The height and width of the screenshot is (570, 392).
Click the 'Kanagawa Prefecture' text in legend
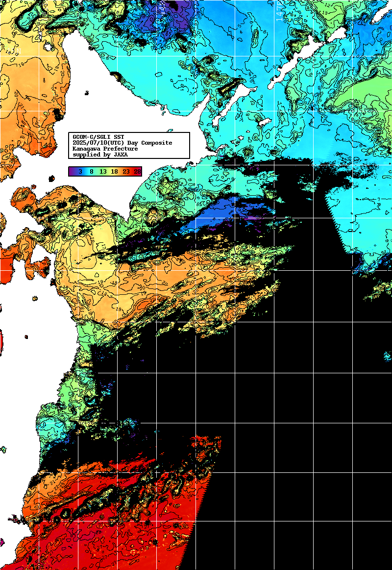coord(105,149)
